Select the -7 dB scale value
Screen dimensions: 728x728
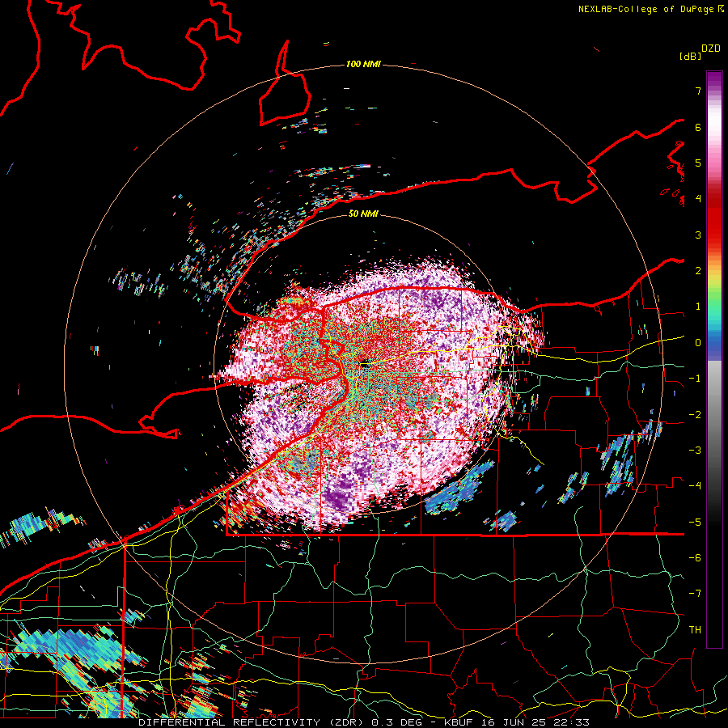point(695,594)
